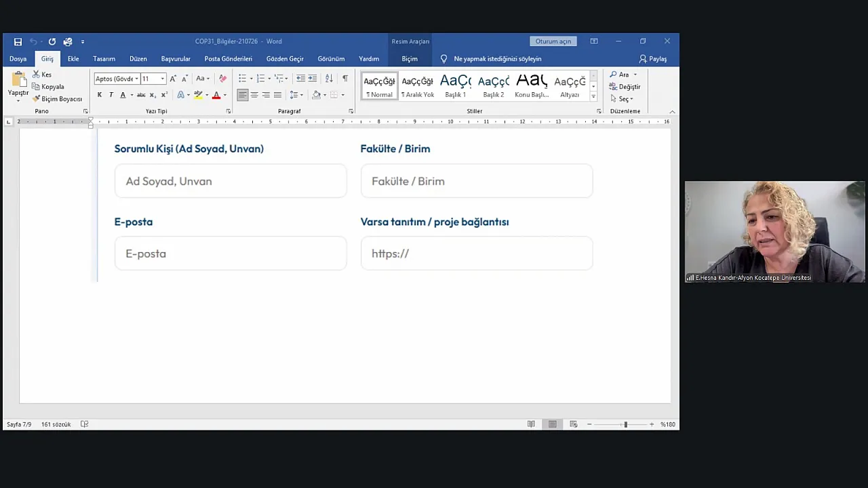Toggle underline A formatting
This screenshot has width=868, height=488.
[x=123, y=95]
